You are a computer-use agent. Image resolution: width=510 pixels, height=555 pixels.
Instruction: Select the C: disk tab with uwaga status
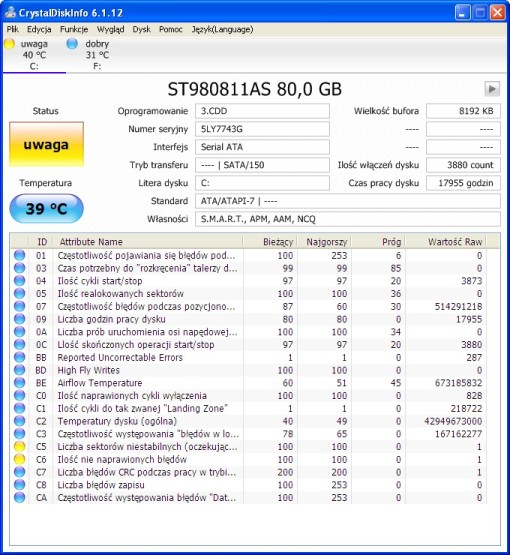click(34, 55)
